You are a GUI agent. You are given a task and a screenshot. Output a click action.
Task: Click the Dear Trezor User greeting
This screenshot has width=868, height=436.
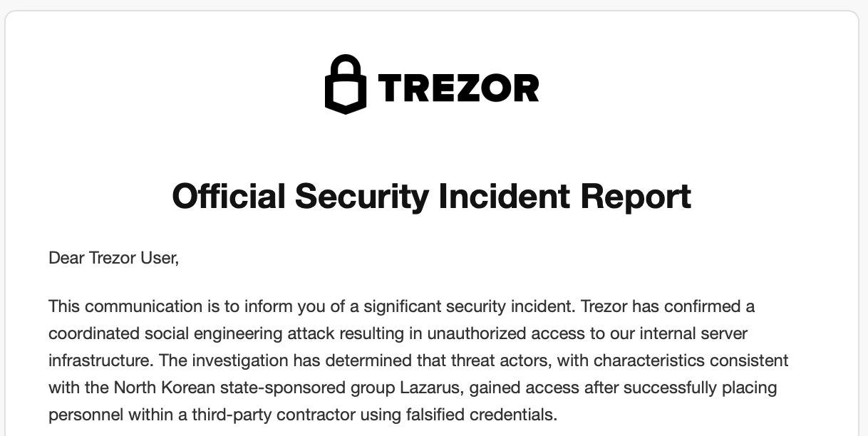pos(113,258)
